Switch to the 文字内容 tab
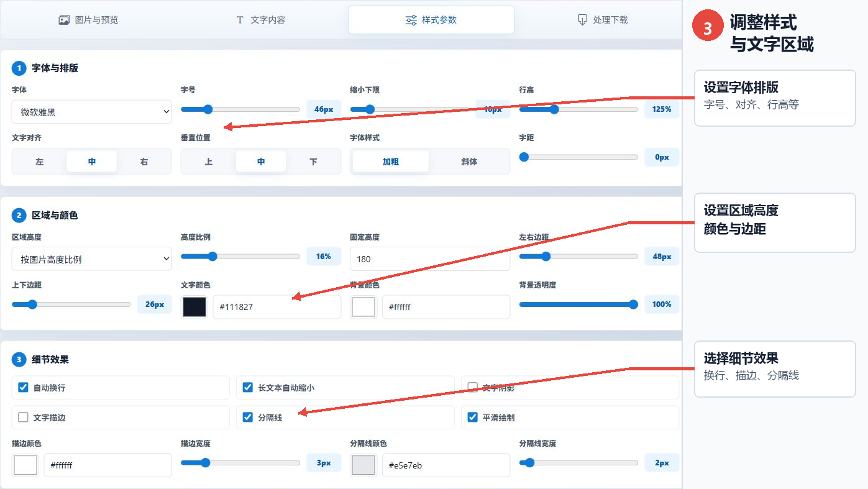 coord(260,20)
